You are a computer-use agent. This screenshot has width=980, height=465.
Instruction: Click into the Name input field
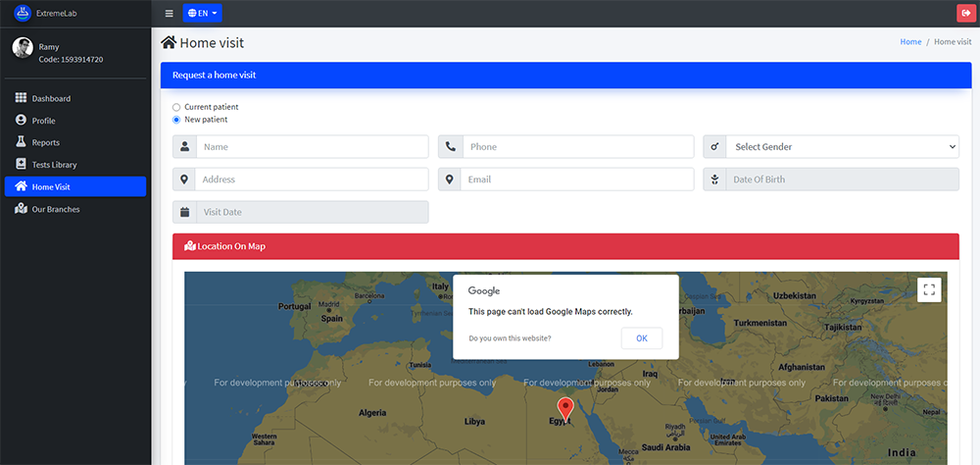(312, 147)
